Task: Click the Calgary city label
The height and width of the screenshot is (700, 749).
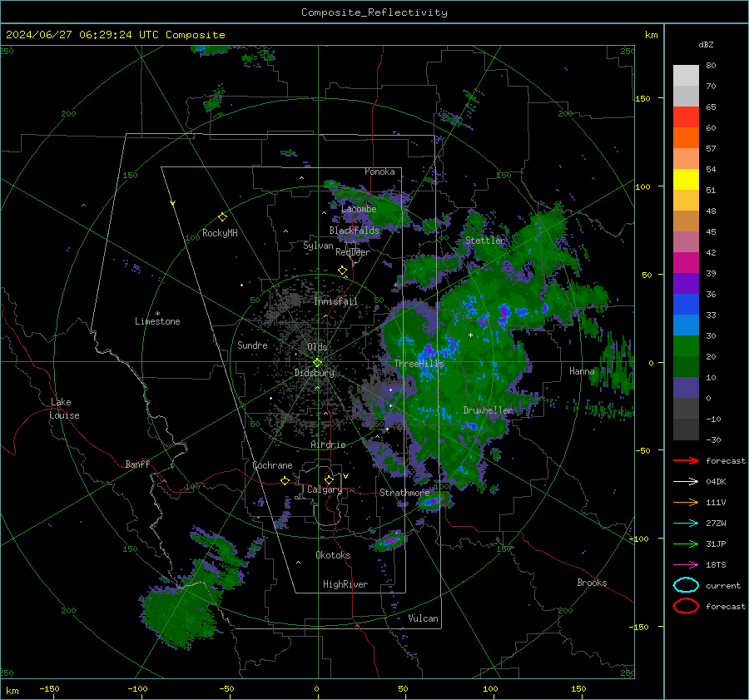Action: tap(325, 489)
